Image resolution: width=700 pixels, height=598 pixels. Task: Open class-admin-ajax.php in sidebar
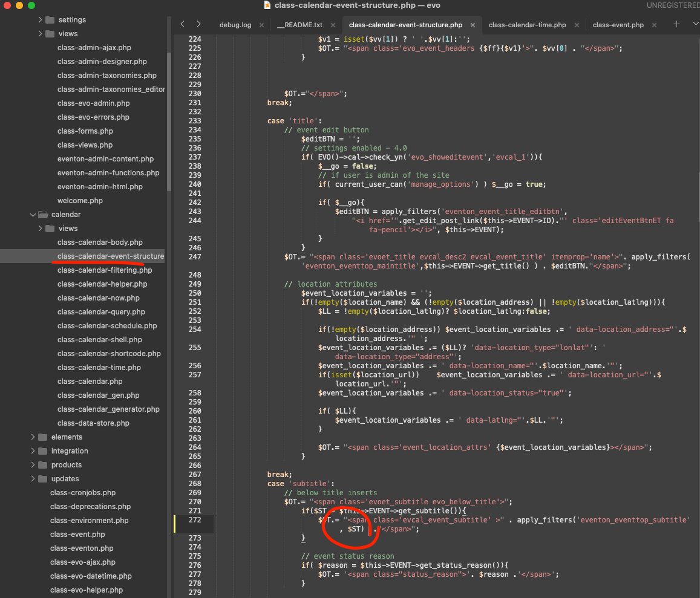point(94,47)
